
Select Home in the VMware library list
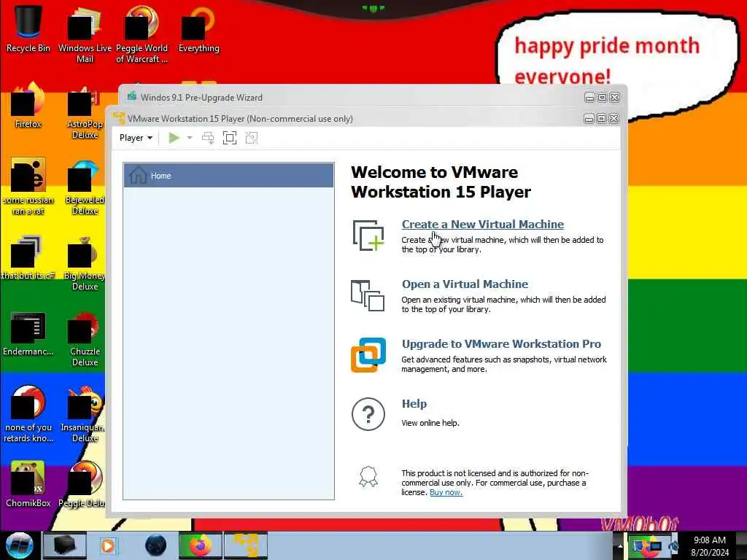[x=228, y=175]
